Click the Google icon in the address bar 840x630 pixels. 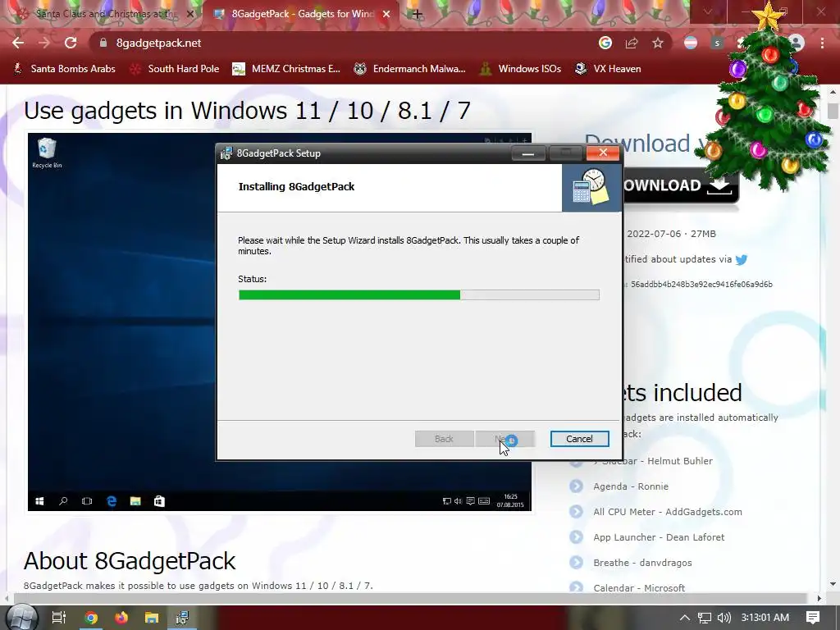pyautogui.click(x=605, y=43)
